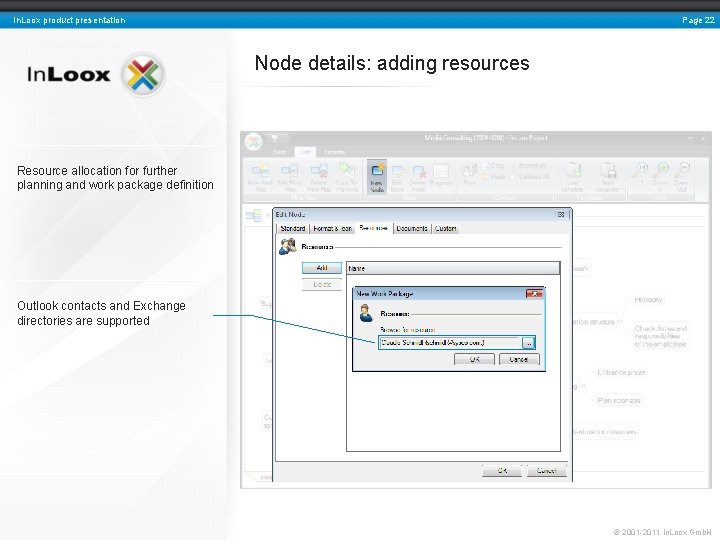This screenshot has height=540, width=720.
Task: Click Expand All in the ribbon
Action: [529, 165]
